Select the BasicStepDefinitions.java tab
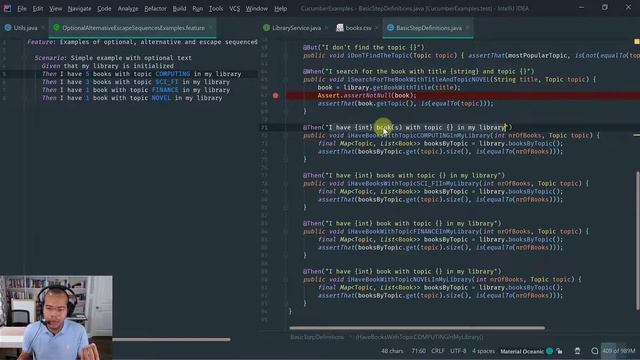The width and height of the screenshot is (640, 360). pyautogui.click(x=429, y=28)
